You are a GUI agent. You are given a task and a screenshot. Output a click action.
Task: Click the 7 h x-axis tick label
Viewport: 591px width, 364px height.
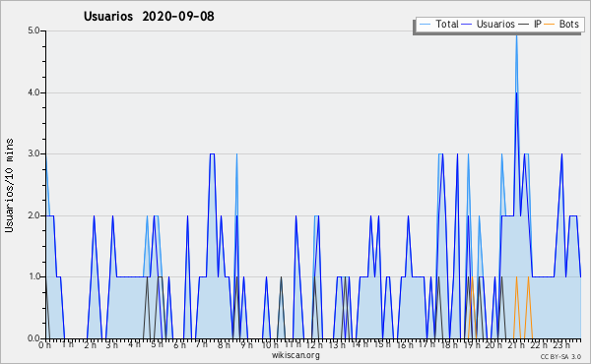point(202,343)
